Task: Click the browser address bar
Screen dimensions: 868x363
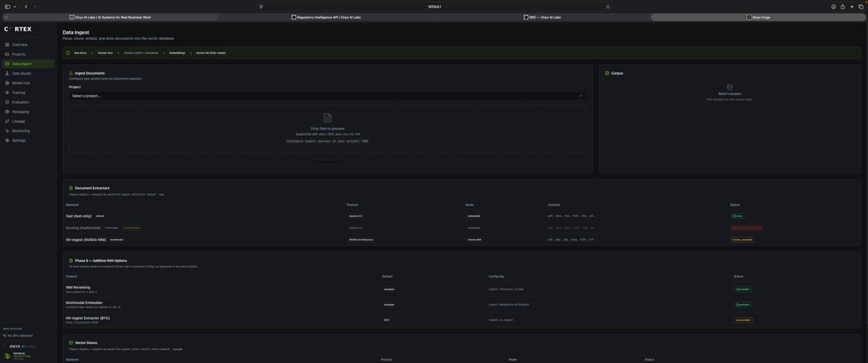Action: point(434,7)
